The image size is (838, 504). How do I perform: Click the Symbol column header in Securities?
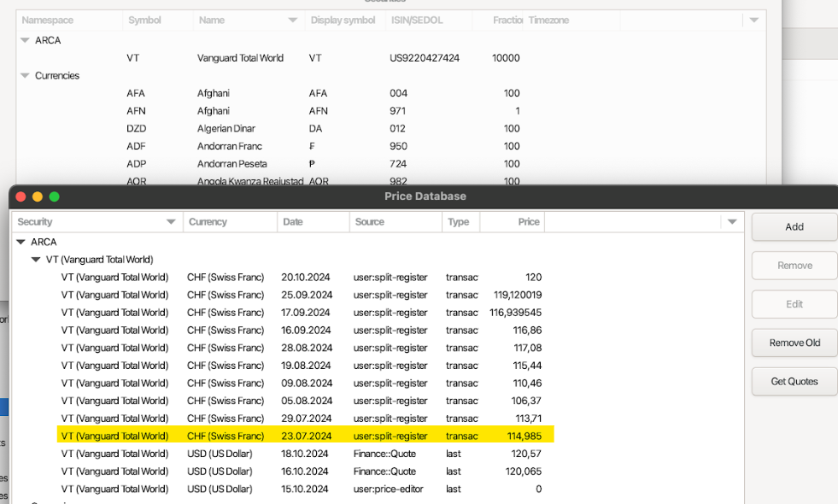(158, 21)
